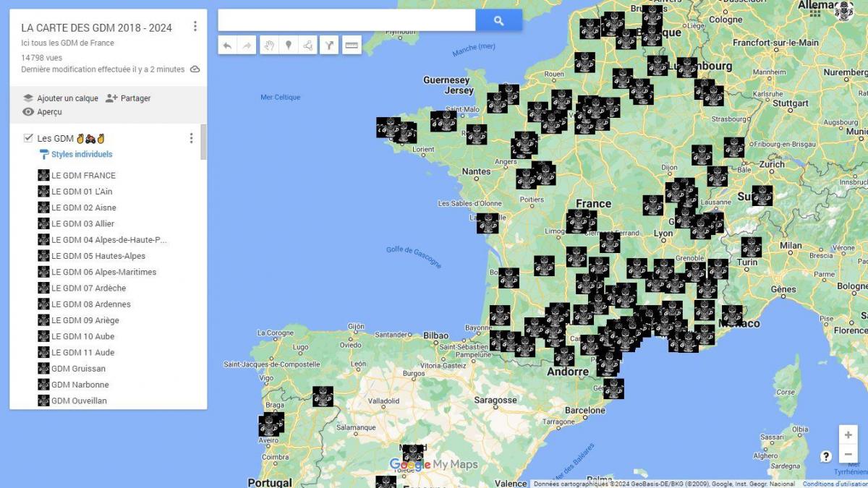Run a search with the magnifier button
This screenshot has height=488, width=868.
pyautogui.click(x=498, y=20)
